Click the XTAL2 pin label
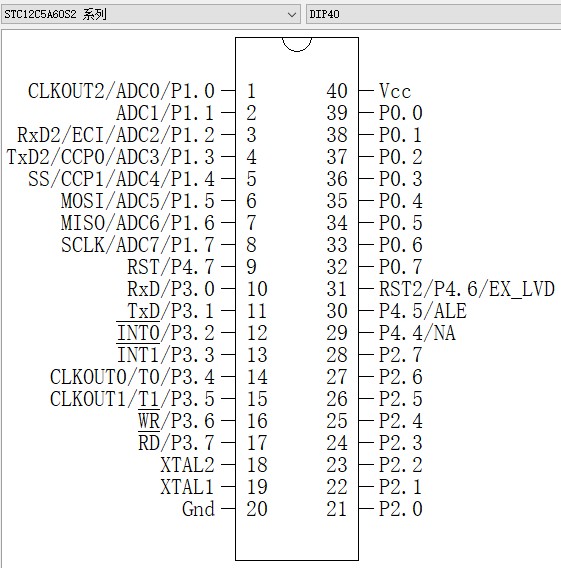 (x=187, y=465)
